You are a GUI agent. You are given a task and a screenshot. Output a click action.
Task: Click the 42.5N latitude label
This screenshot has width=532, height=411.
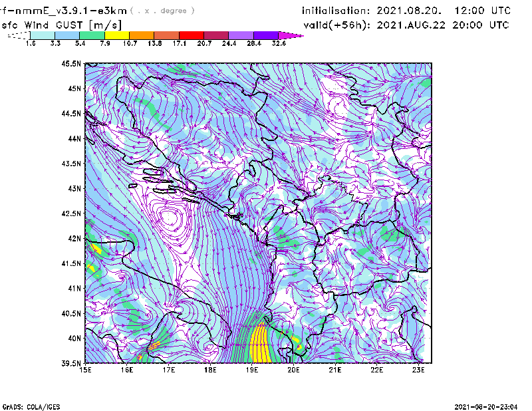(x=71, y=213)
